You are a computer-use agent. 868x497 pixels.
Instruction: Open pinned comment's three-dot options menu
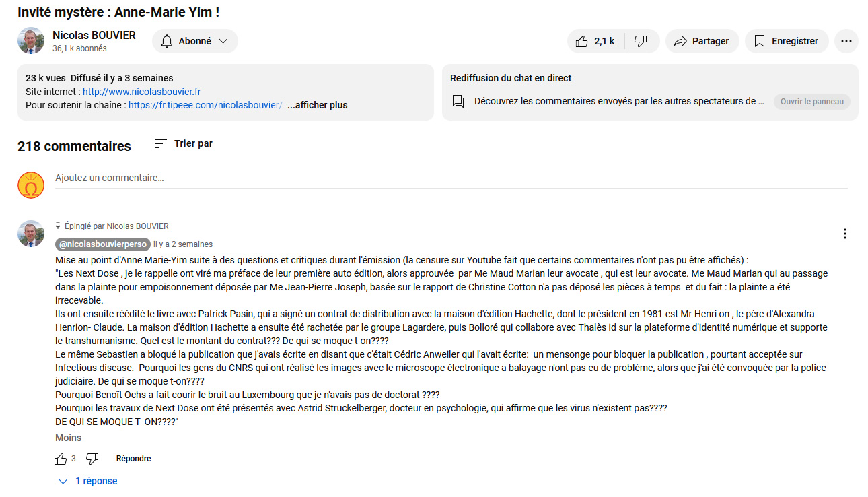click(x=845, y=234)
